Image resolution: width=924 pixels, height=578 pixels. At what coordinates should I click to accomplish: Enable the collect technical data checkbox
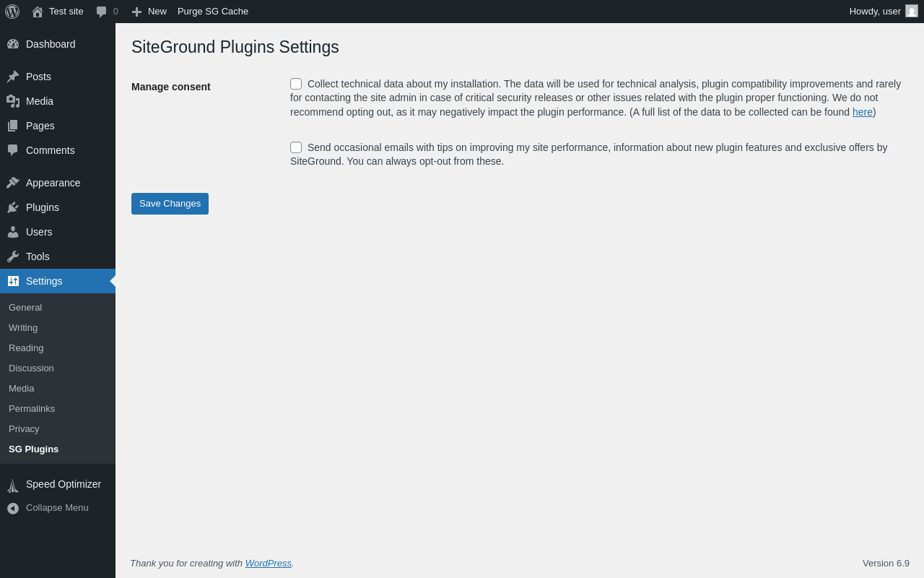coord(296,84)
